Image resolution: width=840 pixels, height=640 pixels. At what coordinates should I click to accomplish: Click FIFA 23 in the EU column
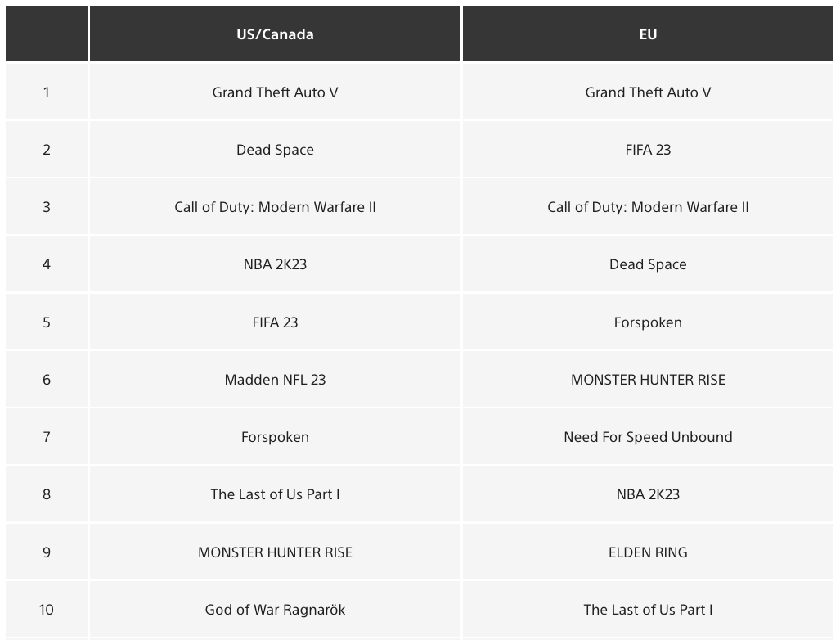(x=648, y=150)
